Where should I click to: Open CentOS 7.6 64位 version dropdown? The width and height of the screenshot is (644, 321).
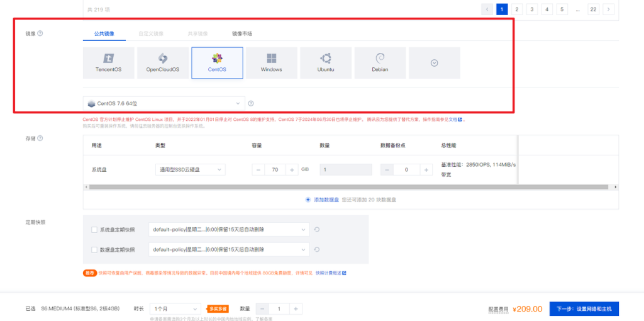click(x=164, y=104)
